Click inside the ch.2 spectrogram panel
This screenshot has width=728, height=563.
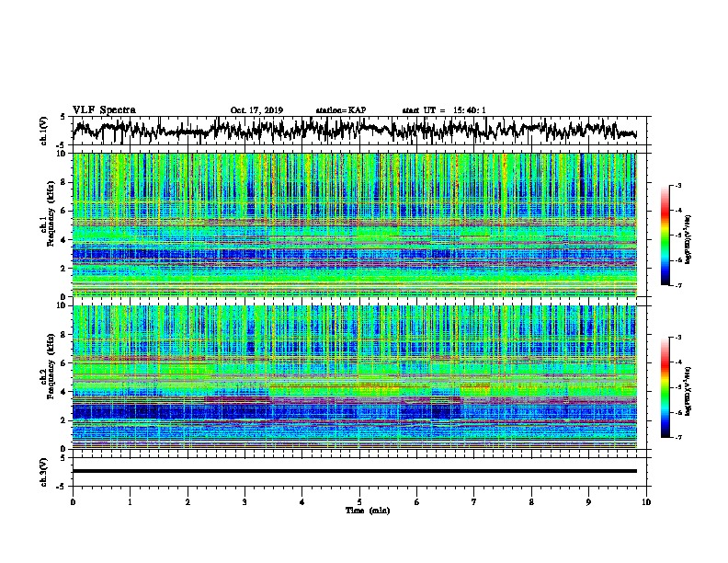[355, 377]
